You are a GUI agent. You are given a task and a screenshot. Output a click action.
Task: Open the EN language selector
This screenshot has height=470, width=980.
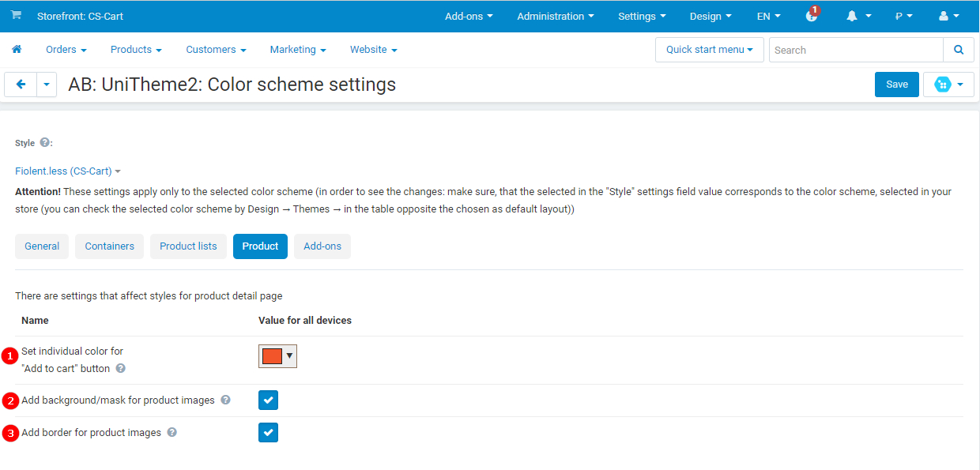coord(768,17)
